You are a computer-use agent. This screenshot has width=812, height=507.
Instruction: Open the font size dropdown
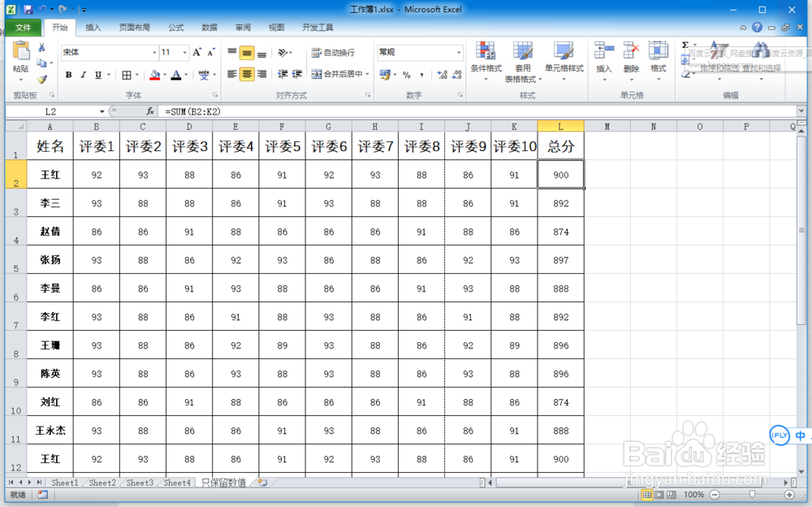(x=184, y=52)
